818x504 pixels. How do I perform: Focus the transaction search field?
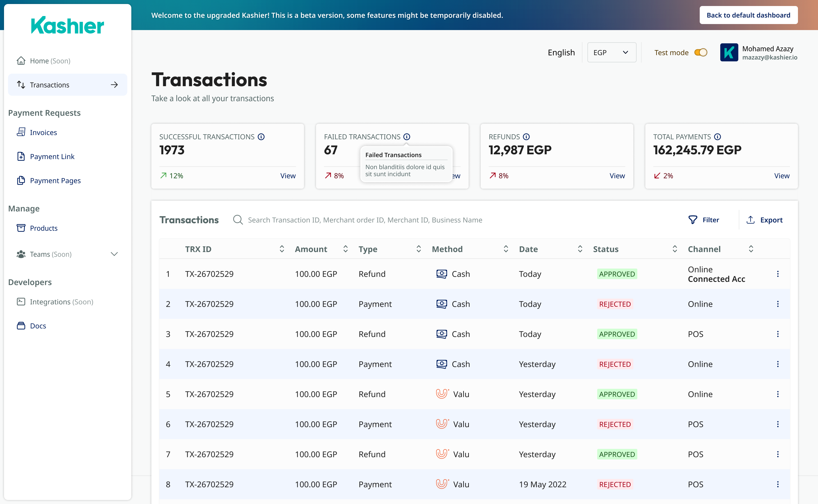pyautogui.click(x=365, y=220)
